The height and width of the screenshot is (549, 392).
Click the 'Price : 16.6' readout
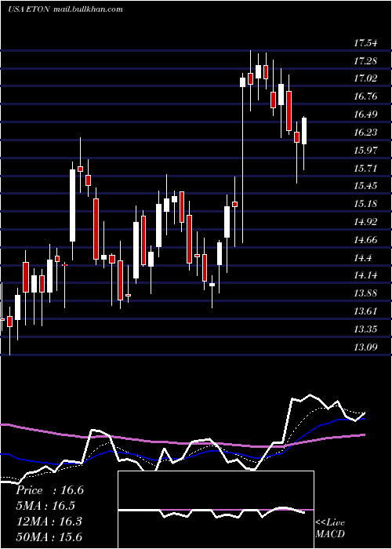point(49,490)
